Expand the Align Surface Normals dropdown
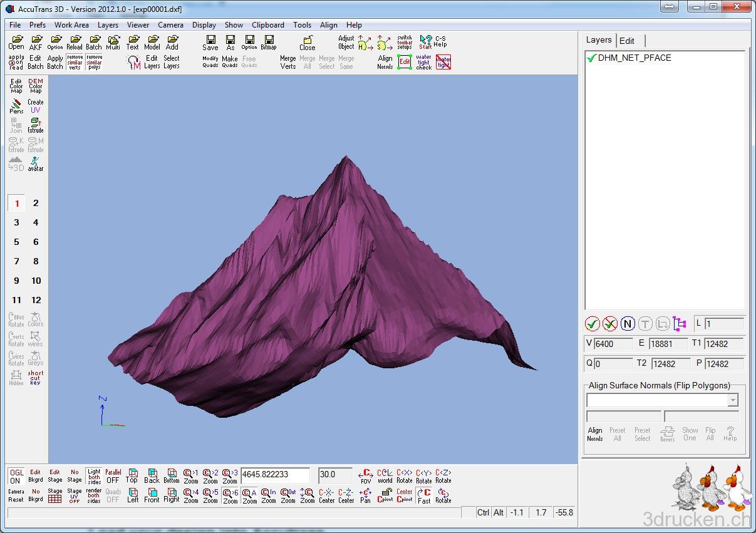Image resolution: width=756 pixels, height=533 pixels. (733, 400)
